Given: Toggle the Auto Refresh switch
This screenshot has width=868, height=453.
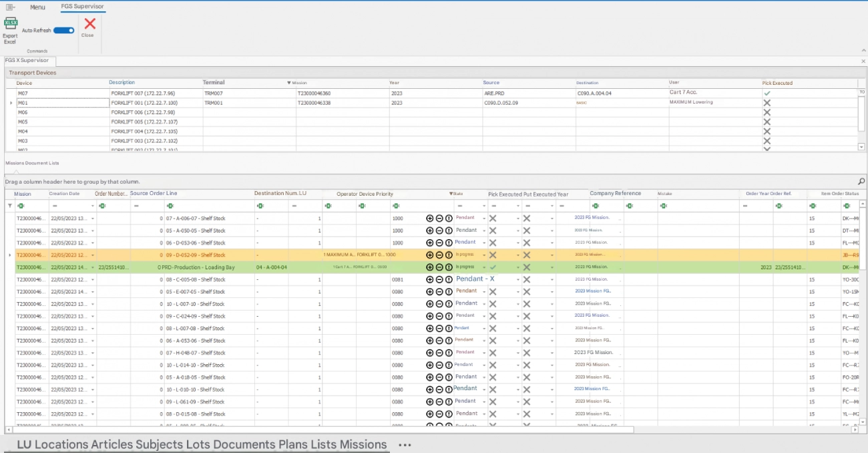Looking at the screenshot, I should [x=64, y=30].
